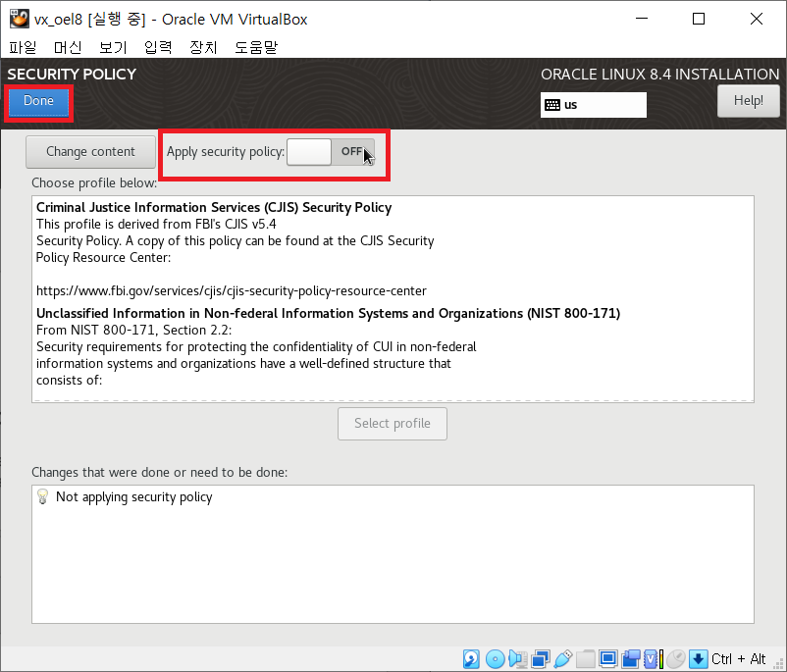Screen dimensions: 787x672
Task: Click 'From NIST 800-171, Section 2.2:' line
Action: [134, 331]
